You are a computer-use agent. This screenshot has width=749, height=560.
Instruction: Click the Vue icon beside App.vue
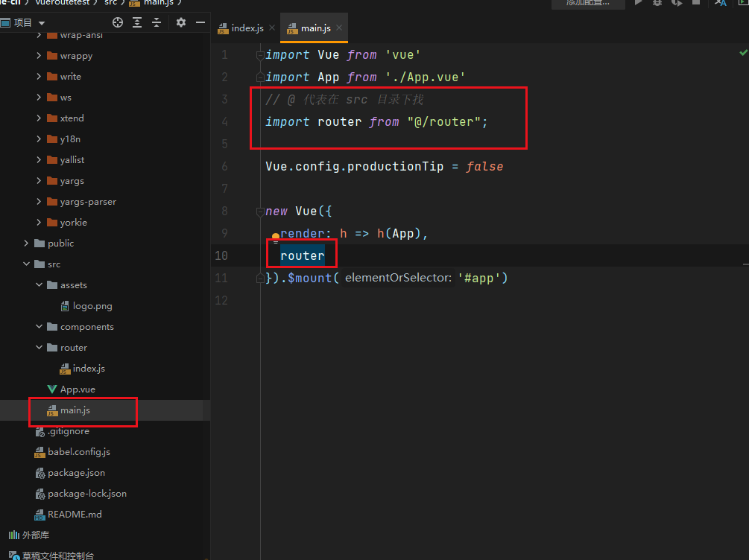[x=52, y=389]
